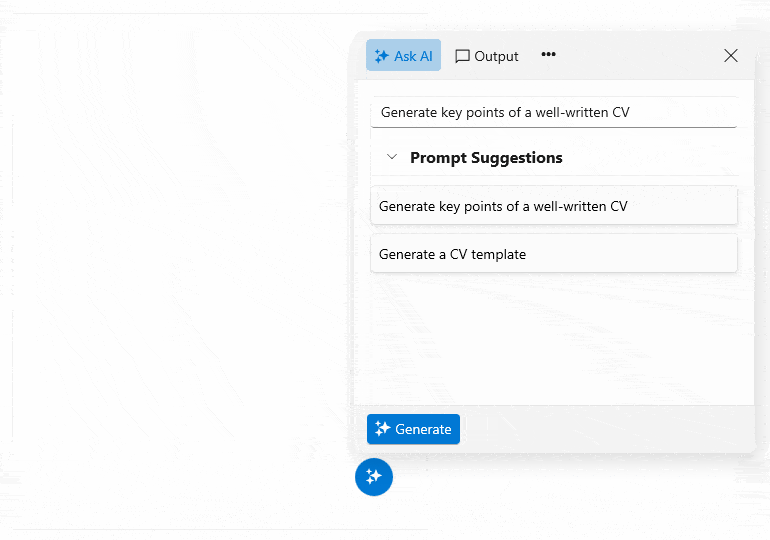Click the Prompt Suggestions heading text
The image size is (770, 540).
click(486, 158)
